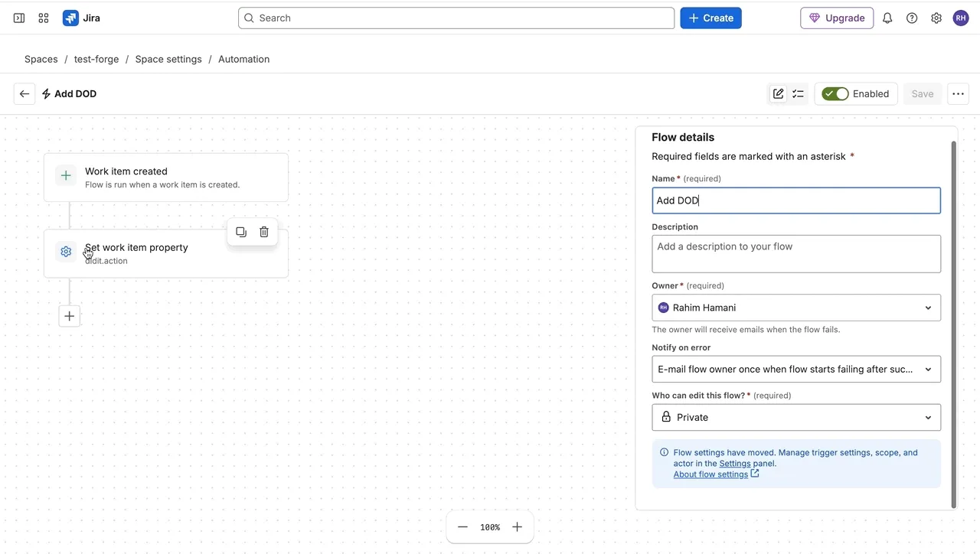Collapse the sidebar navigation icon
This screenshot has height=554, width=980.
pos(19,18)
